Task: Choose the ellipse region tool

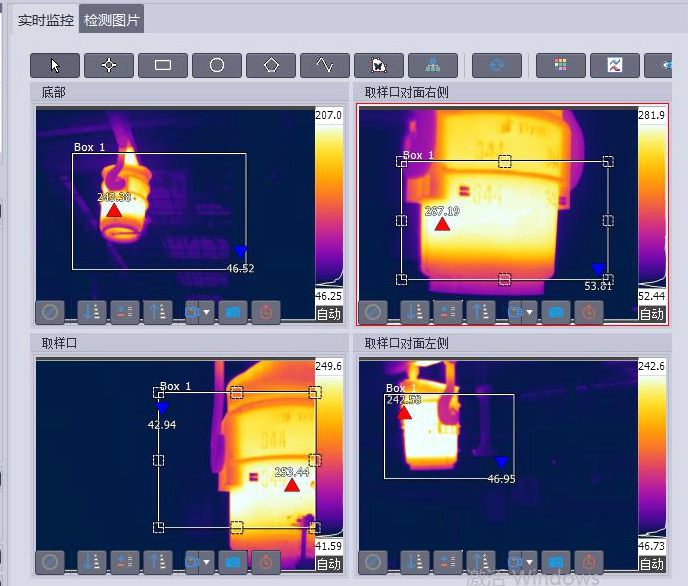Action: tap(217, 65)
